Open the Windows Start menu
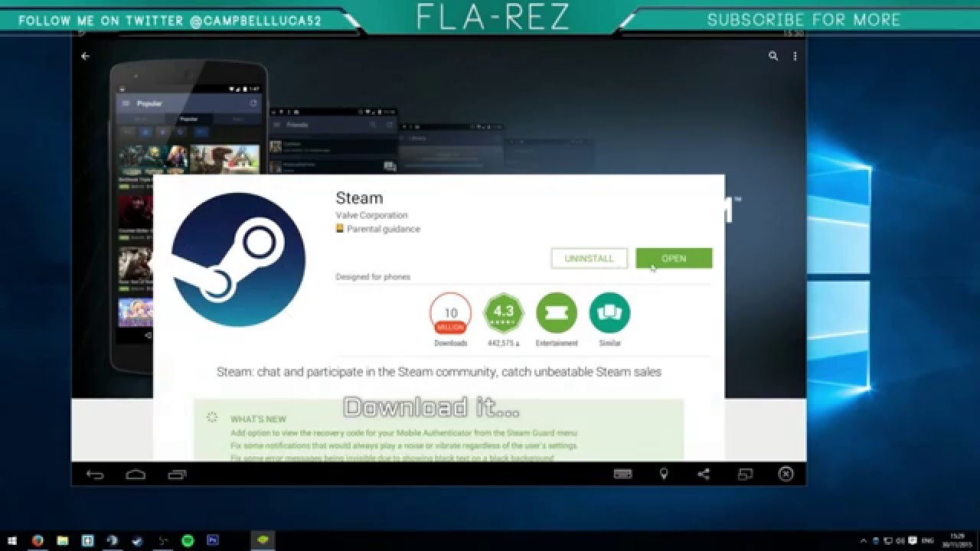980x551 pixels. [12, 540]
